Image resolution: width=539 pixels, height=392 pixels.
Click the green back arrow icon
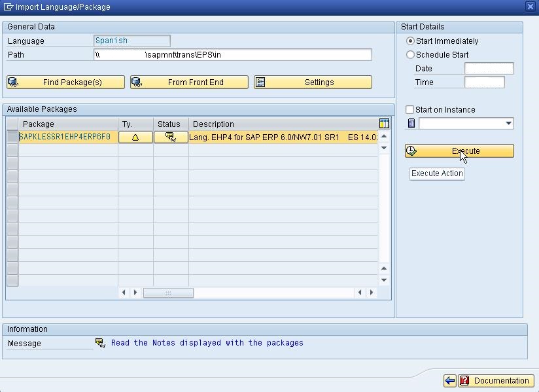click(449, 380)
